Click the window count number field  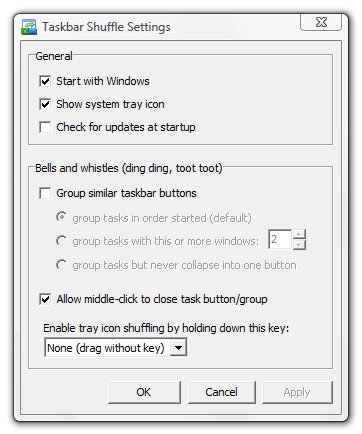280,239
